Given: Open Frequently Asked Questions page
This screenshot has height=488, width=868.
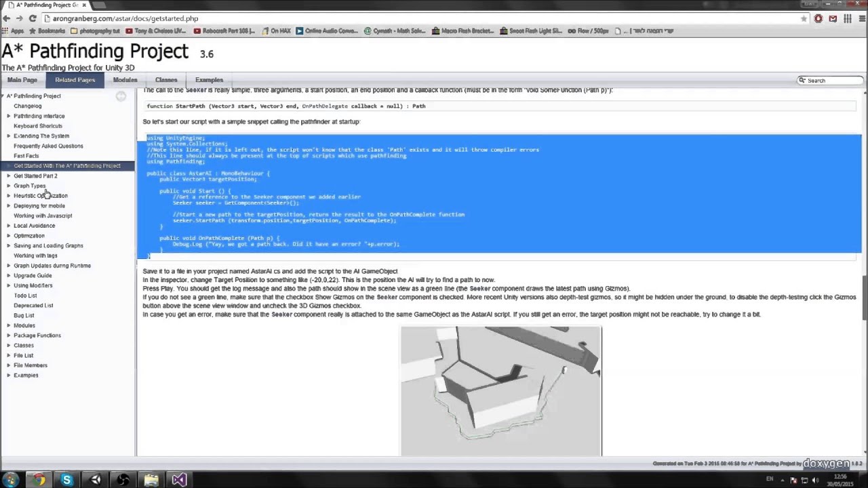Looking at the screenshot, I should click(x=48, y=146).
